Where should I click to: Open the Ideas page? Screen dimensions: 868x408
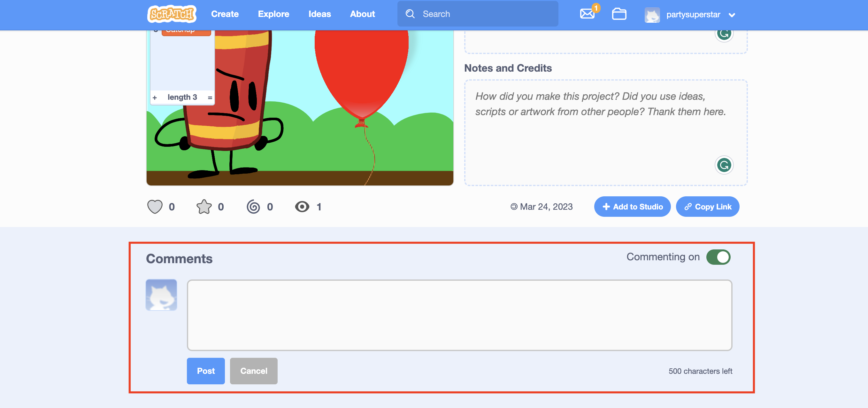click(x=319, y=14)
